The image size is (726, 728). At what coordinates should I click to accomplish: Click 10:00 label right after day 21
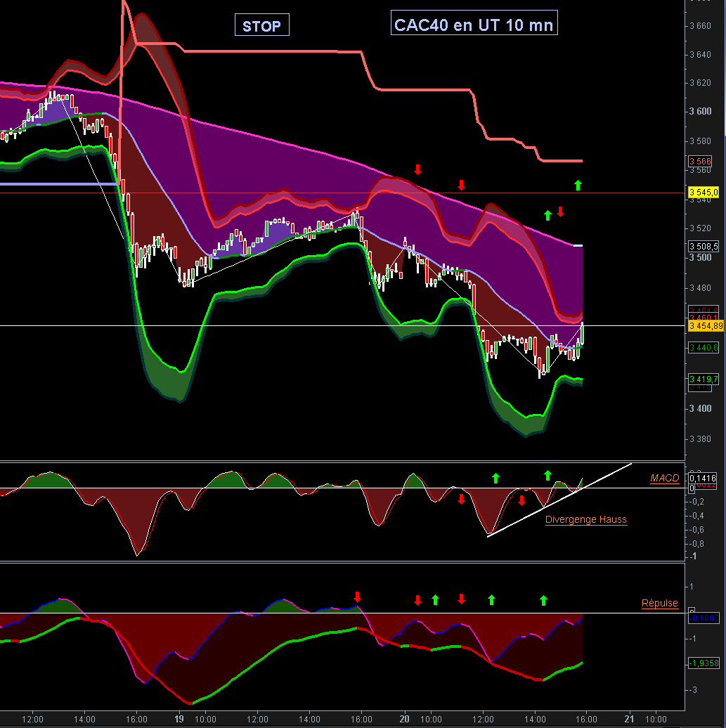(x=656, y=720)
